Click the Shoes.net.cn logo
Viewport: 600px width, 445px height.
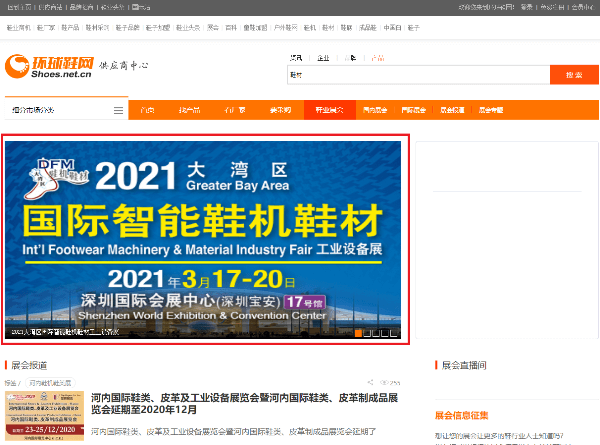click(49, 66)
